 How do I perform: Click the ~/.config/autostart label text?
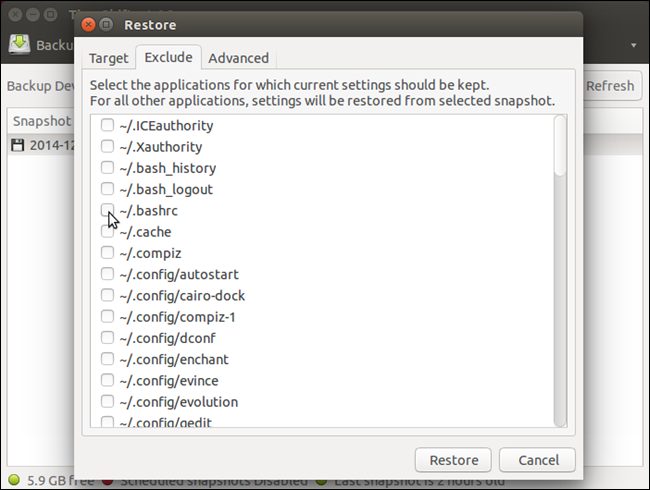[179, 274]
